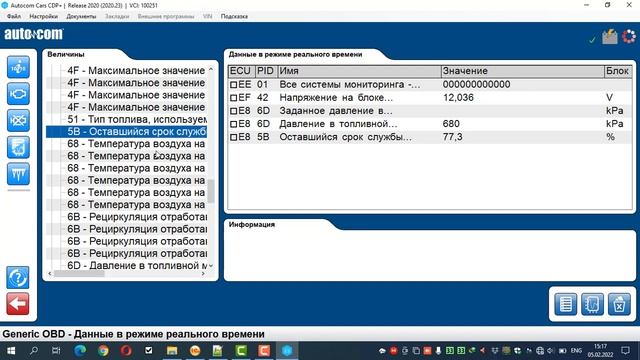Open the VIN menu item
The image size is (640, 360).
point(207,16)
